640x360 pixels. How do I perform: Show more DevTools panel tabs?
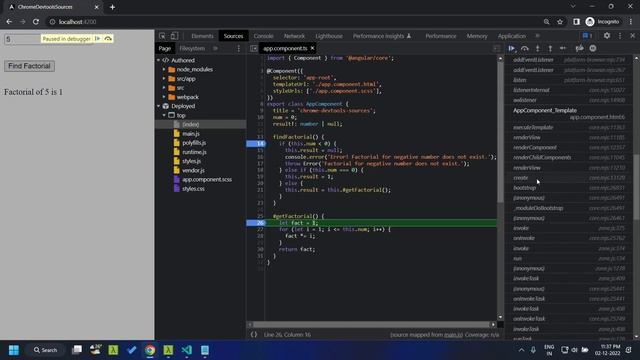point(538,36)
